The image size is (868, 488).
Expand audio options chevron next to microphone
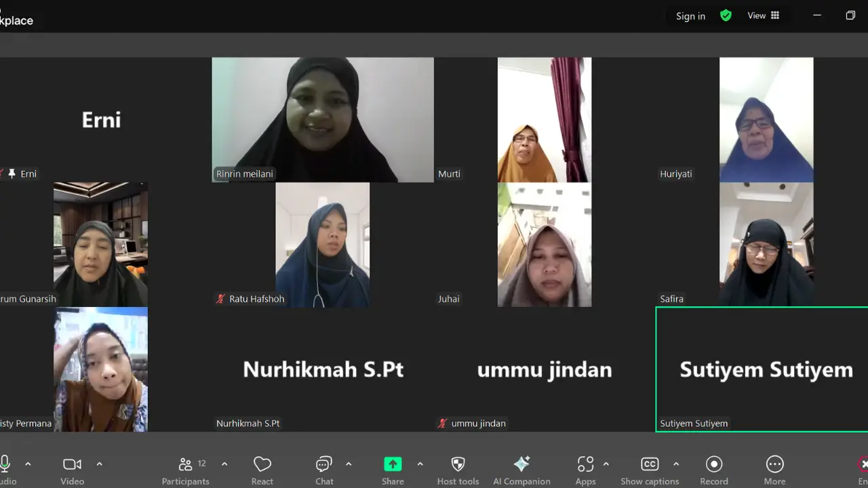pyautogui.click(x=28, y=464)
